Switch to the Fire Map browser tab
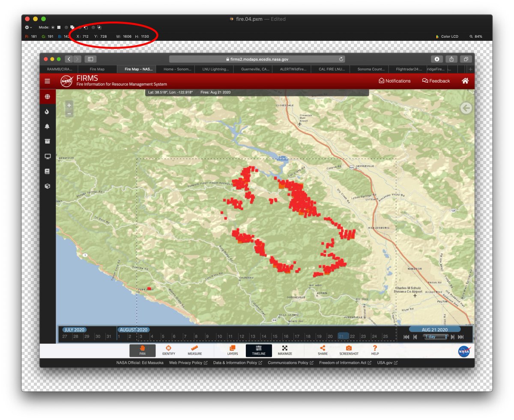 click(97, 69)
